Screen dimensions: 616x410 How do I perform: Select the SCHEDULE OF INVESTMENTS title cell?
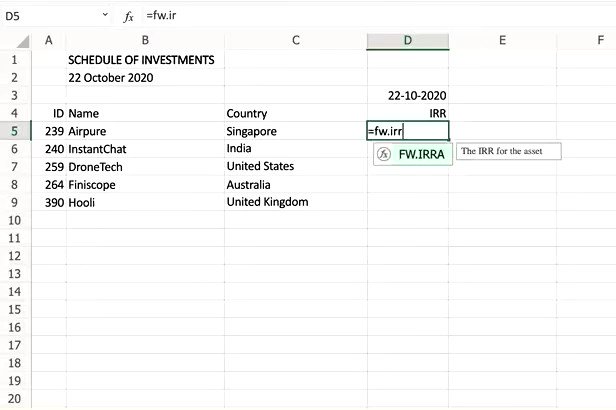145,60
